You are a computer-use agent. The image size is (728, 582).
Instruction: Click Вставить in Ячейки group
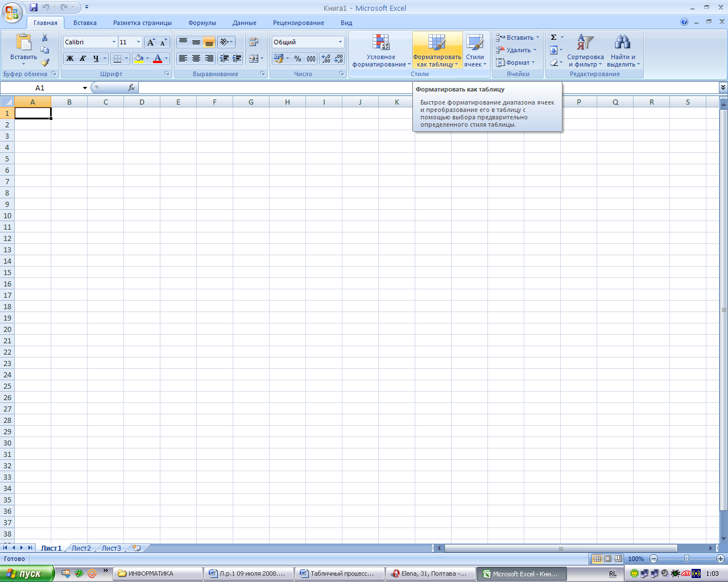tap(517, 38)
